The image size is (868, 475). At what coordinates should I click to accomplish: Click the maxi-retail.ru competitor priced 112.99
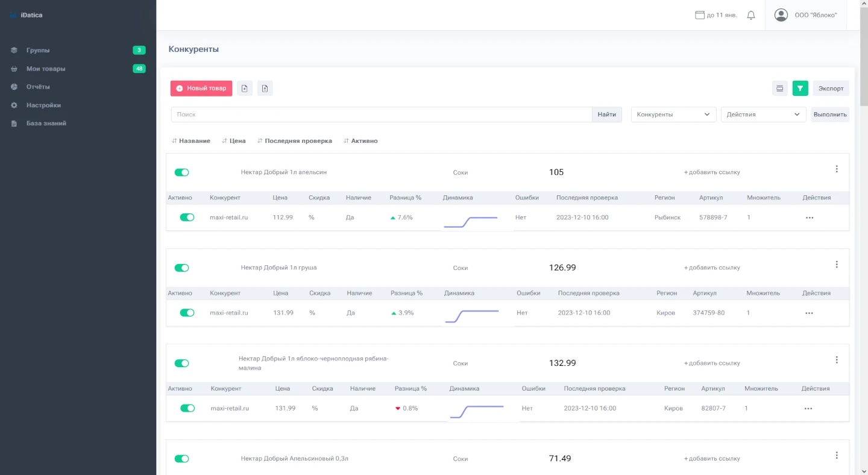228,218
